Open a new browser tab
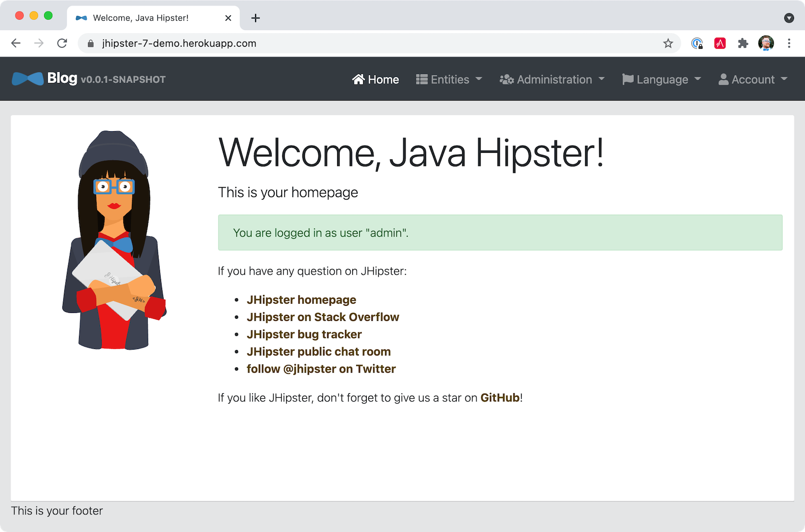Screen dimensions: 805x532 (x=256, y=18)
